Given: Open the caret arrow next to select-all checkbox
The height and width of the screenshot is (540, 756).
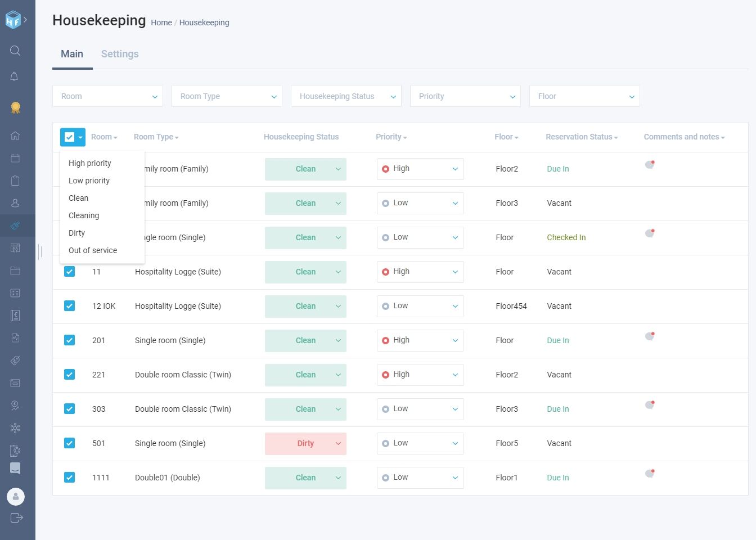Looking at the screenshot, I should point(80,137).
